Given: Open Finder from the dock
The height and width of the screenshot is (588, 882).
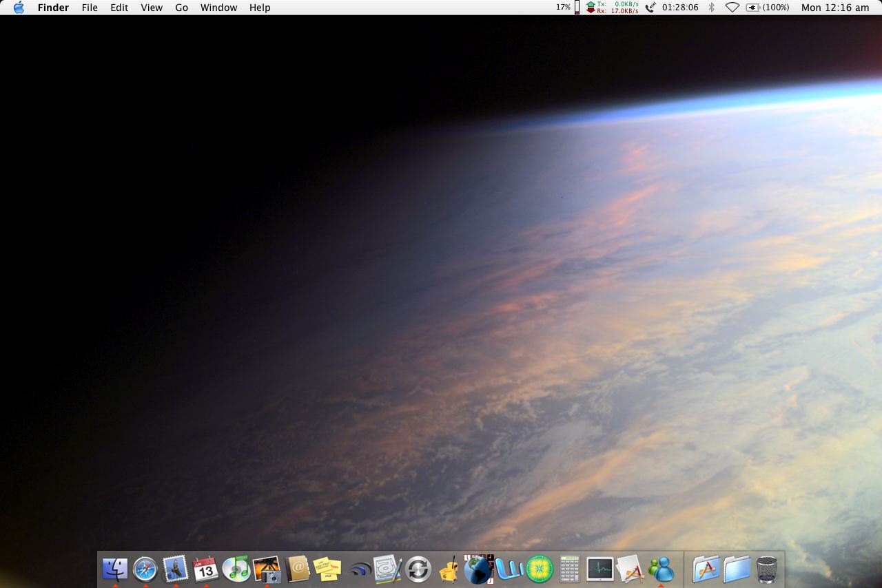Looking at the screenshot, I should click(114, 569).
